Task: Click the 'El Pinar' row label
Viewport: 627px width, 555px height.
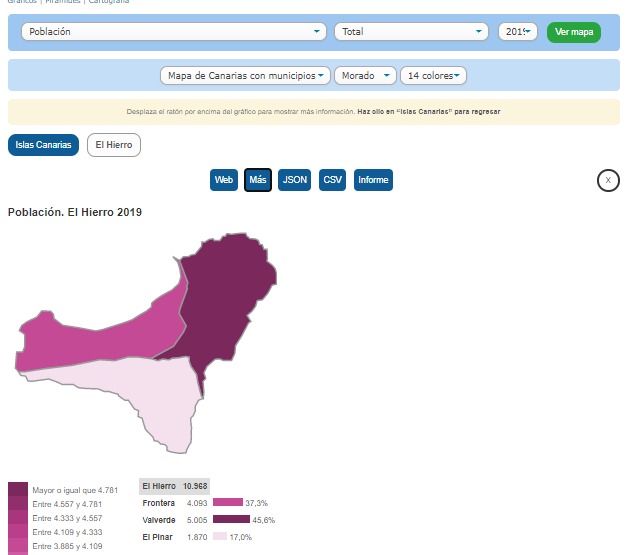Action: pyautogui.click(x=157, y=537)
